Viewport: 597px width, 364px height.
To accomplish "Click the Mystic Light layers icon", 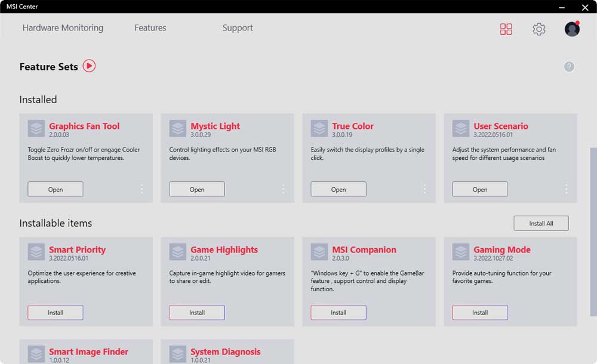I will click(178, 128).
